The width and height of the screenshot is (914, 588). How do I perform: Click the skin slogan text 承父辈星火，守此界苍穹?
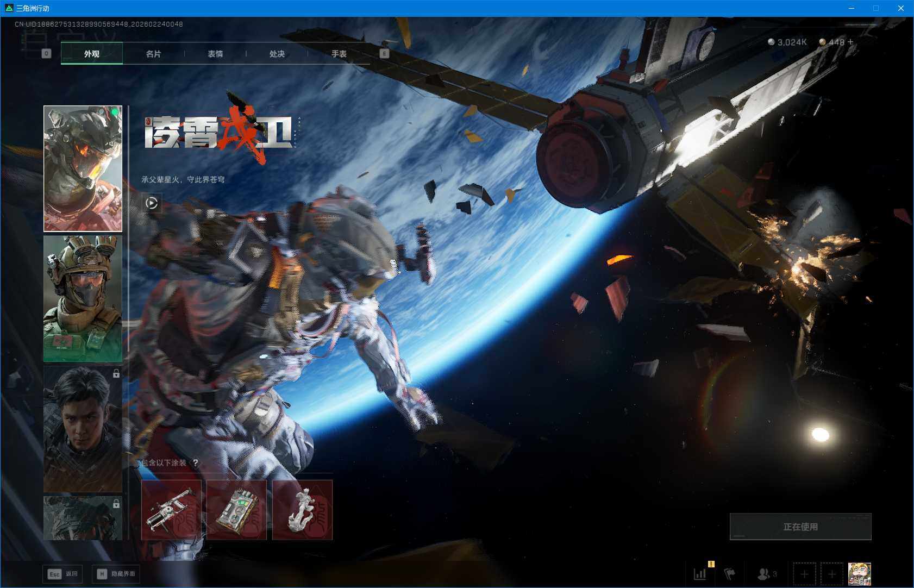tap(183, 179)
